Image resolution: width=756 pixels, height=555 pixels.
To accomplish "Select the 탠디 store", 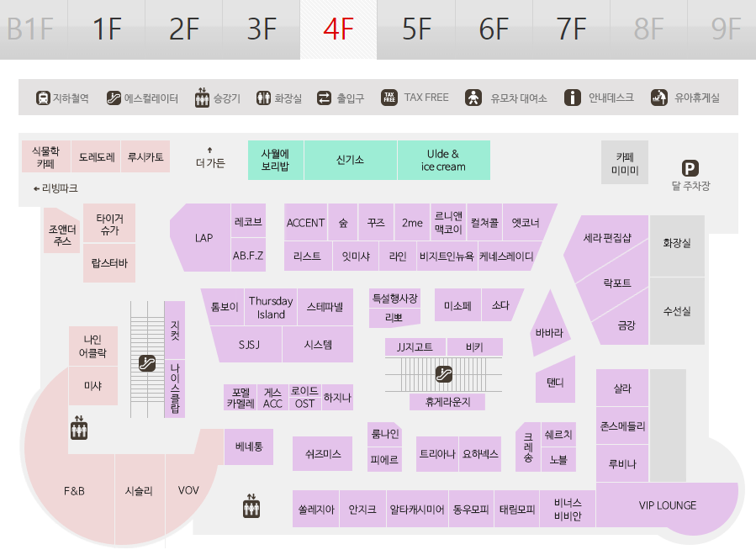I will coord(555,382).
